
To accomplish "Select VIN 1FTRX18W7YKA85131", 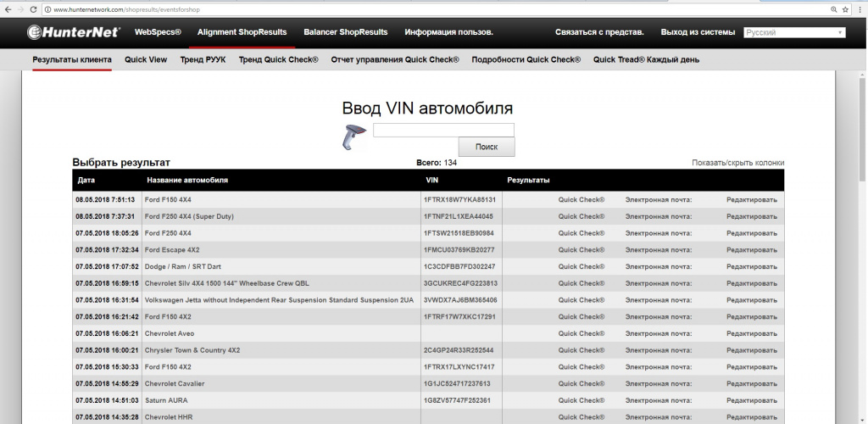I will pyautogui.click(x=459, y=200).
